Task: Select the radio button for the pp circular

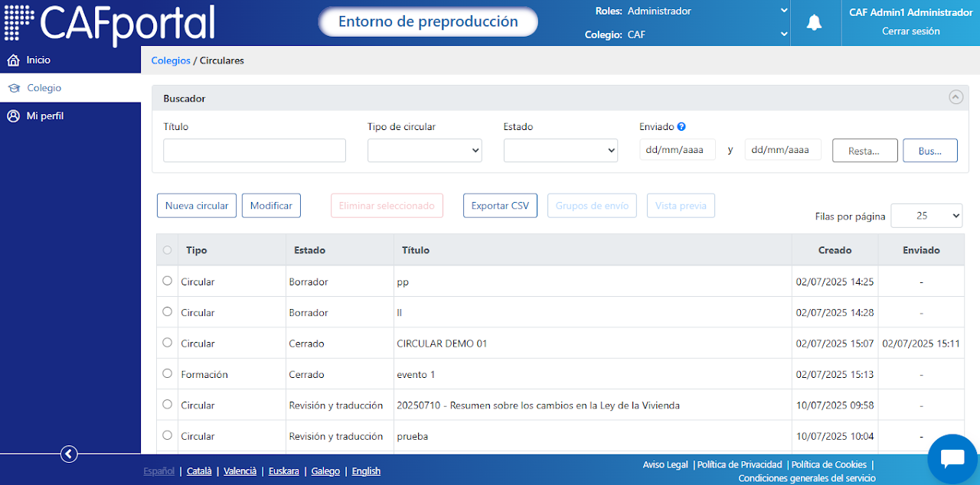Action: tap(168, 281)
